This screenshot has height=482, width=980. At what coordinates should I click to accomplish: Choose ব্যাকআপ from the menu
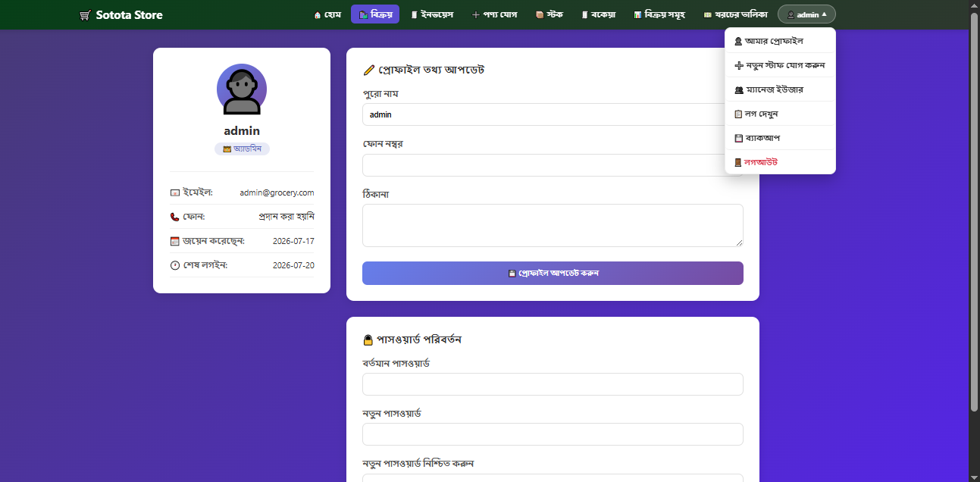[x=780, y=138]
